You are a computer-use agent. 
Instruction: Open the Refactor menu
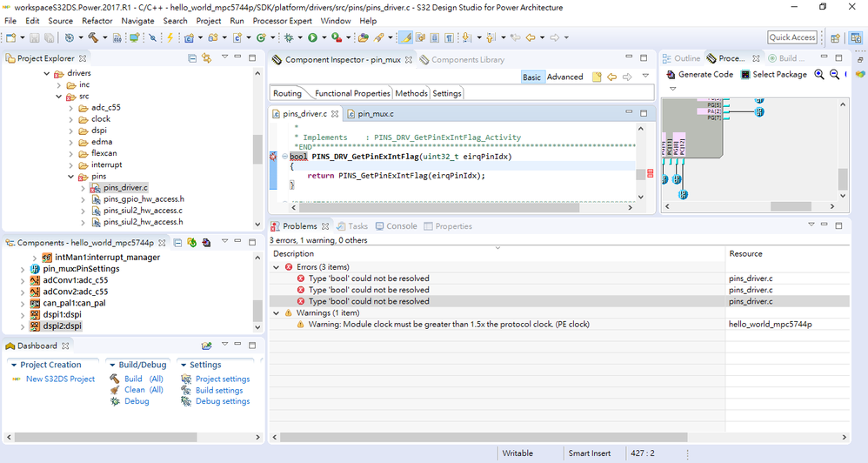[97, 21]
